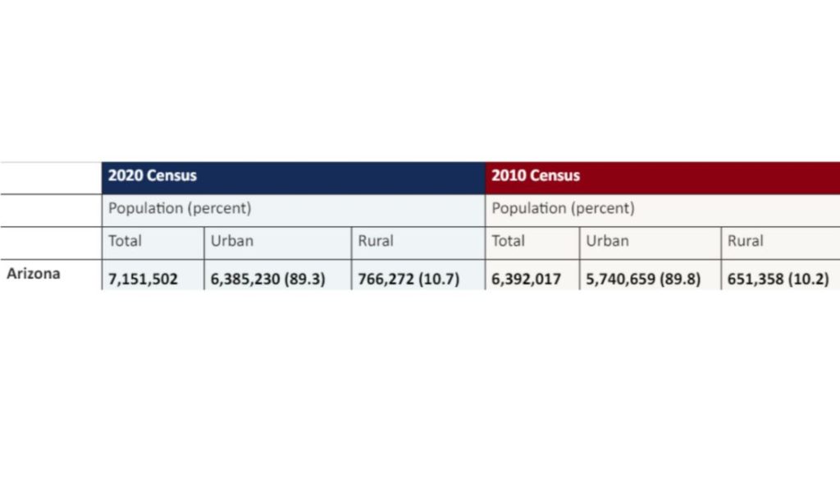Select the Total column header for 2010
Screen dimensions: 840x504
tap(509, 241)
